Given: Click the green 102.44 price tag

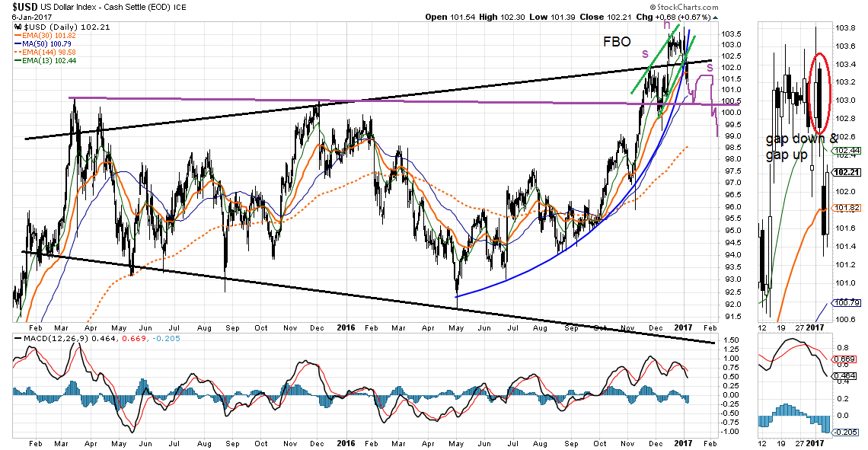Looking at the screenshot, I should tap(847, 151).
